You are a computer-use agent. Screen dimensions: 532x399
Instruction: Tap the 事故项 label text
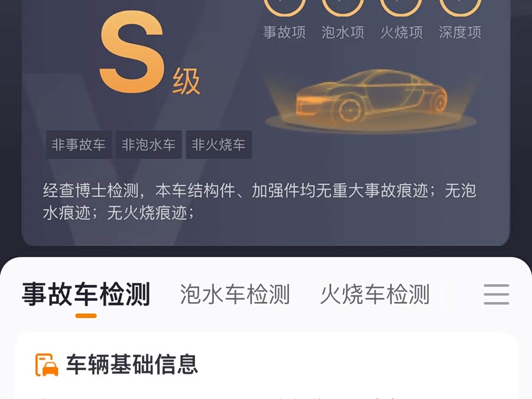pyautogui.click(x=284, y=33)
